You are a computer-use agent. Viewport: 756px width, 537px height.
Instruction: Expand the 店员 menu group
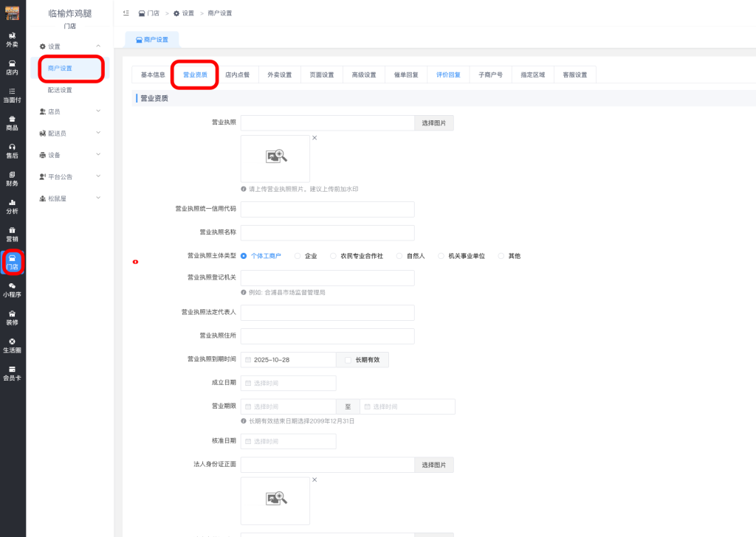click(x=69, y=111)
